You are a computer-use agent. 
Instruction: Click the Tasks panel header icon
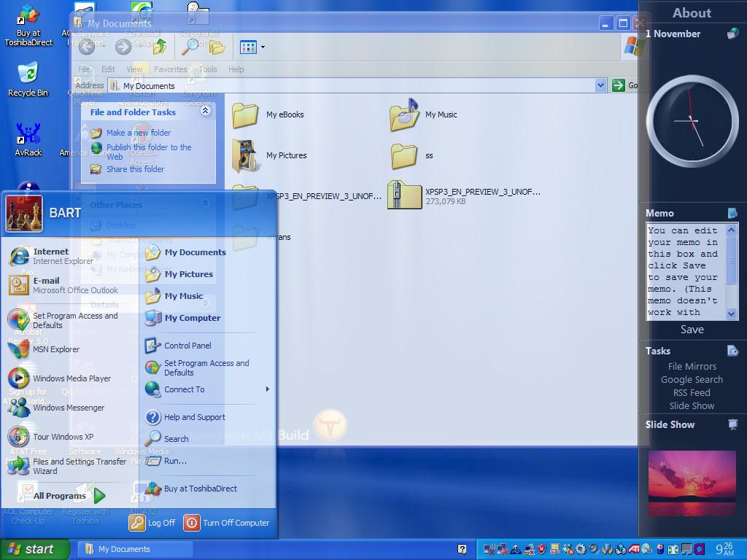click(x=732, y=351)
